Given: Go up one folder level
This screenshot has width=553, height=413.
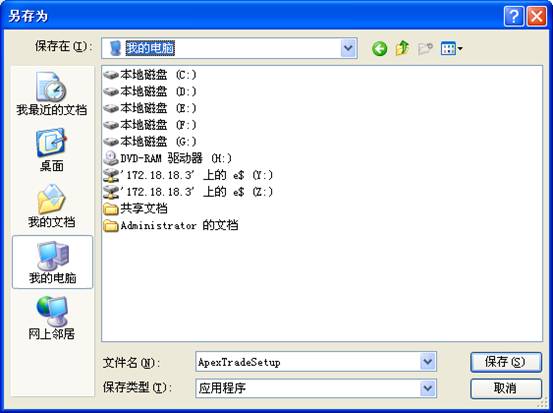Looking at the screenshot, I should [402, 48].
